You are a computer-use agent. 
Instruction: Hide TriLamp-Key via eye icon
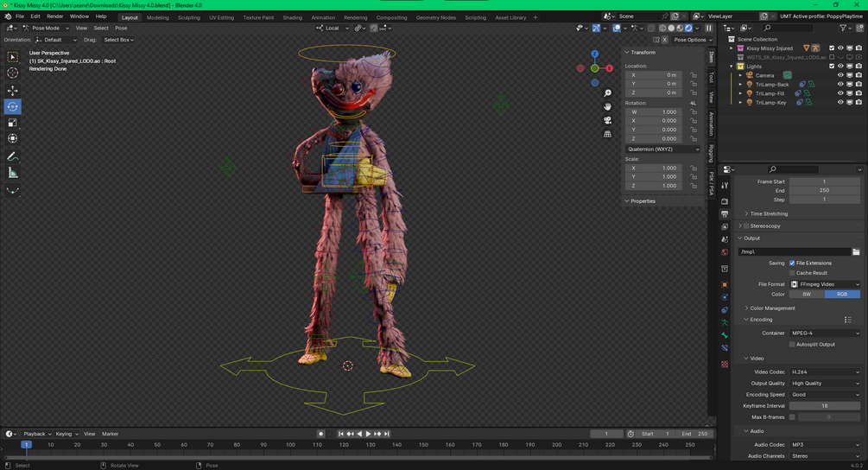pos(840,103)
